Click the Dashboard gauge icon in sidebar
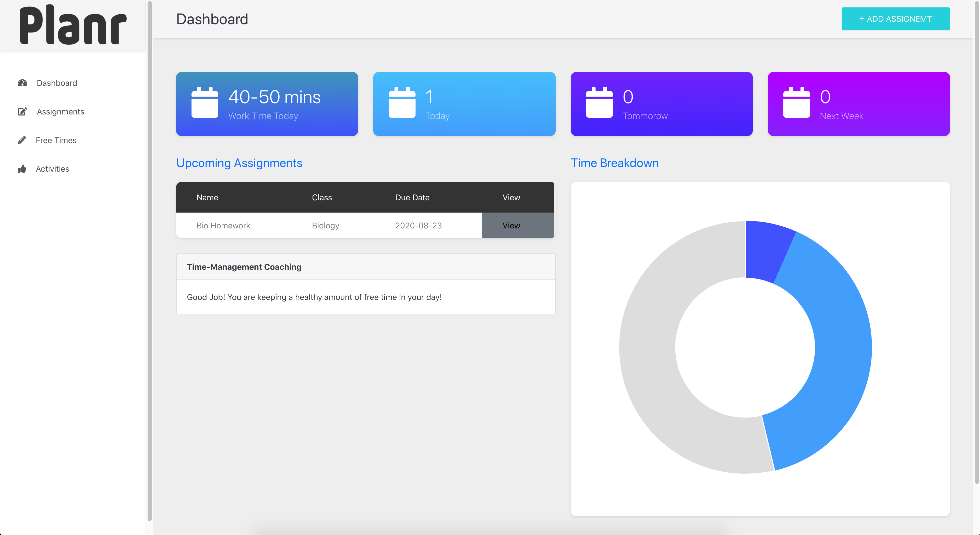 22,83
